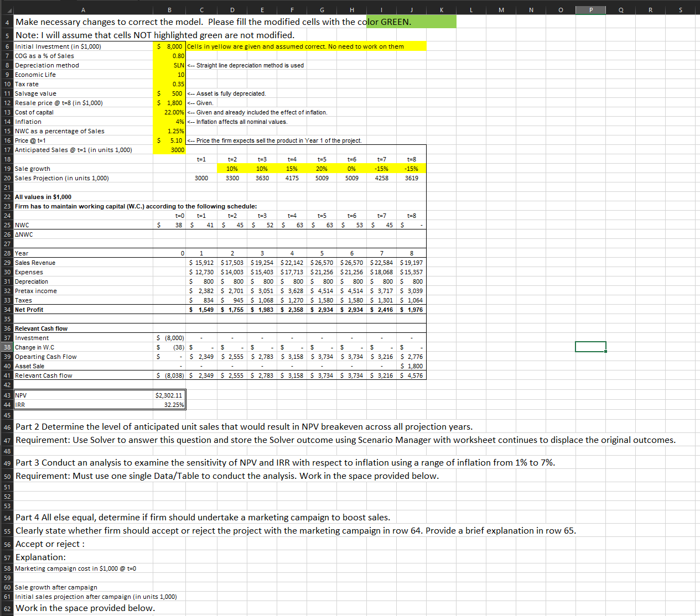The height and width of the screenshot is (616, 700).
Task: Click the 'All values in $1,000' cell
Action: [x=83, y=197]
